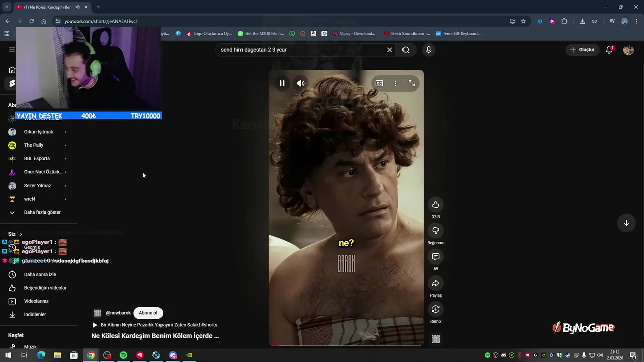
Task: Go to YouTube Home in sidebar
Action: (12, 70)
